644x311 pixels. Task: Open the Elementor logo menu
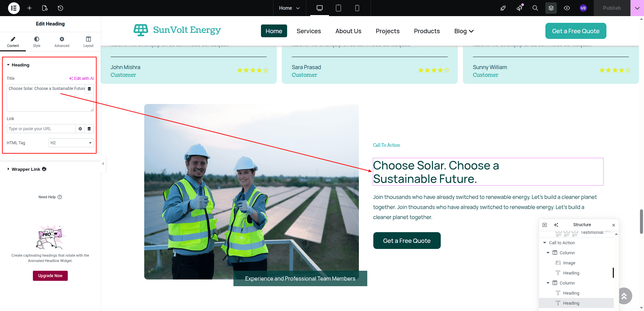click(14, 8)
